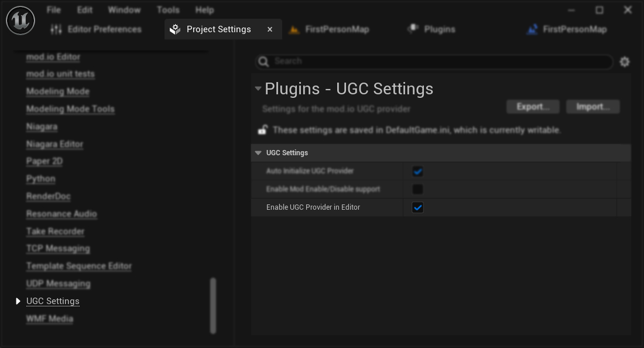The image size is (644, 348).
Task: Click the blue icon on last FirstPersonMap tab
Action: pos(532,29)
